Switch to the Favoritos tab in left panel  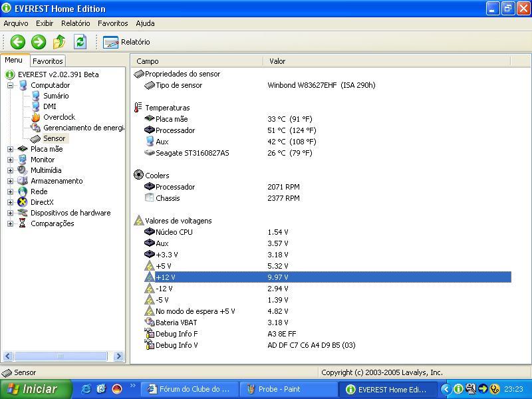coord(47,61)
